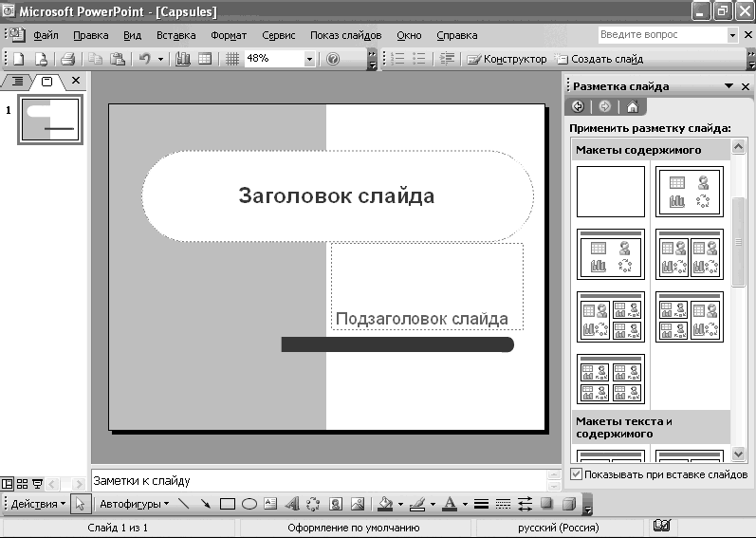Screen dimensions: 756x538
Task: Insert a chart using the chart icon
Action: tap(183, 59)
